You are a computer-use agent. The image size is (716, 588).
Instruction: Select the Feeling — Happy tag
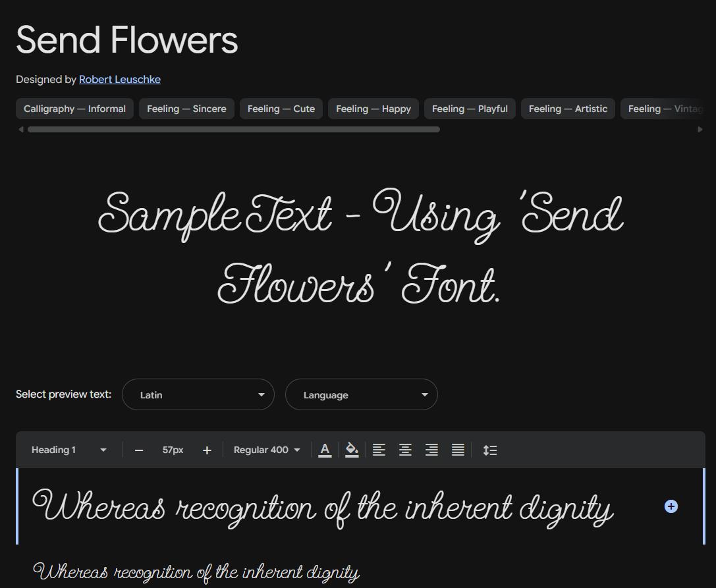[373, 109]
